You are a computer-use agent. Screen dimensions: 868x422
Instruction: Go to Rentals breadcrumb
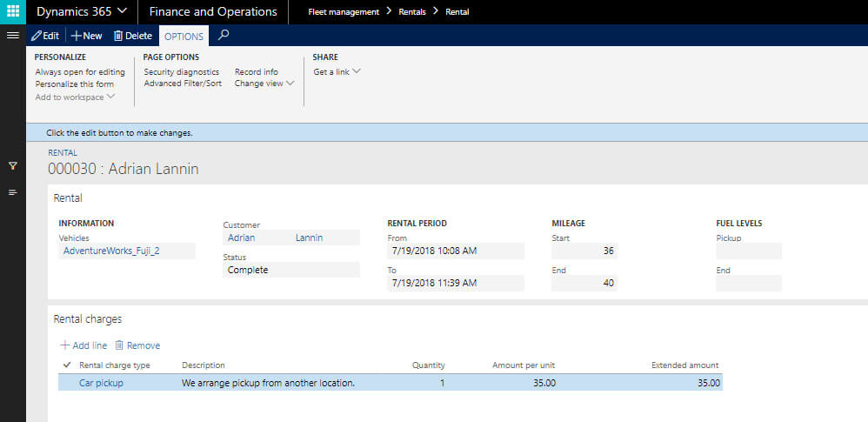pyautogui.click(x=412, y=11)
